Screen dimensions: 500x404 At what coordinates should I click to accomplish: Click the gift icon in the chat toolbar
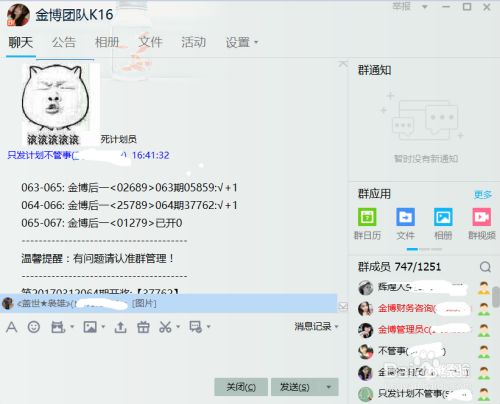[x=143, y=327]
